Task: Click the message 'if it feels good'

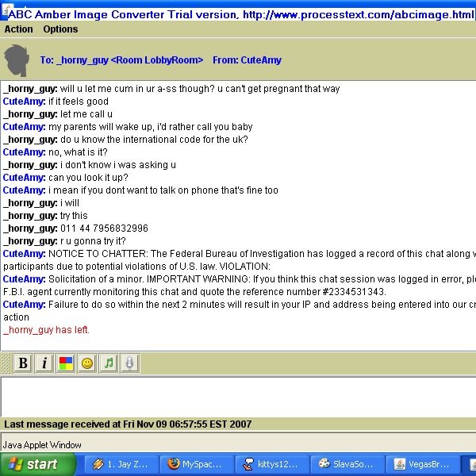Action: [79, 102]
